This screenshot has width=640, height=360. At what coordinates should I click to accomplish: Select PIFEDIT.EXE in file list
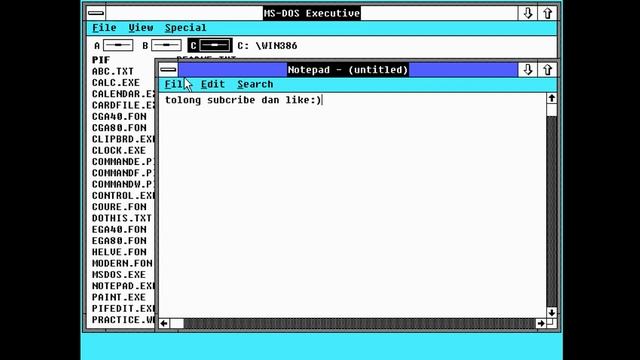click(x=123, y=309)
